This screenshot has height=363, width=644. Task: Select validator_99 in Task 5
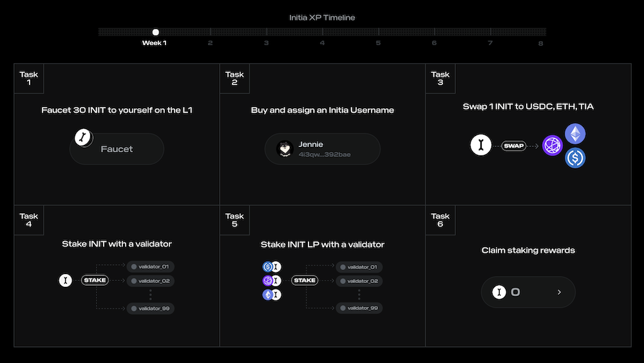click(358, 309)
